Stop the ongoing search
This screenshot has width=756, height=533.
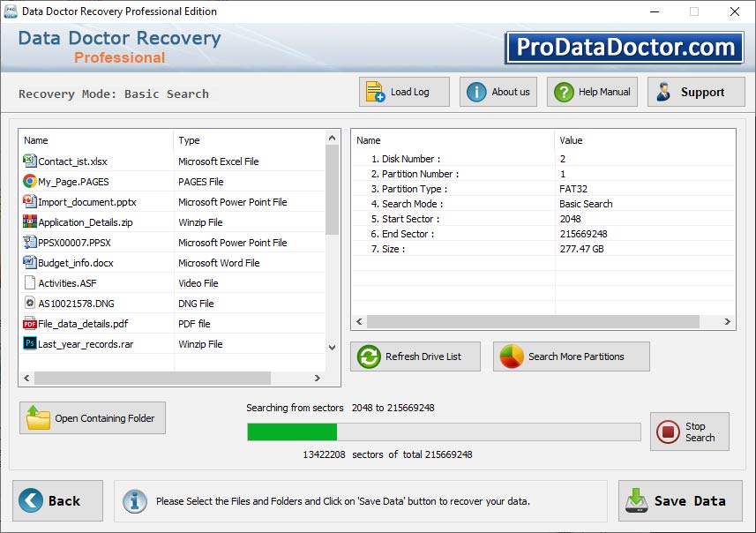[x=690, y=432]
